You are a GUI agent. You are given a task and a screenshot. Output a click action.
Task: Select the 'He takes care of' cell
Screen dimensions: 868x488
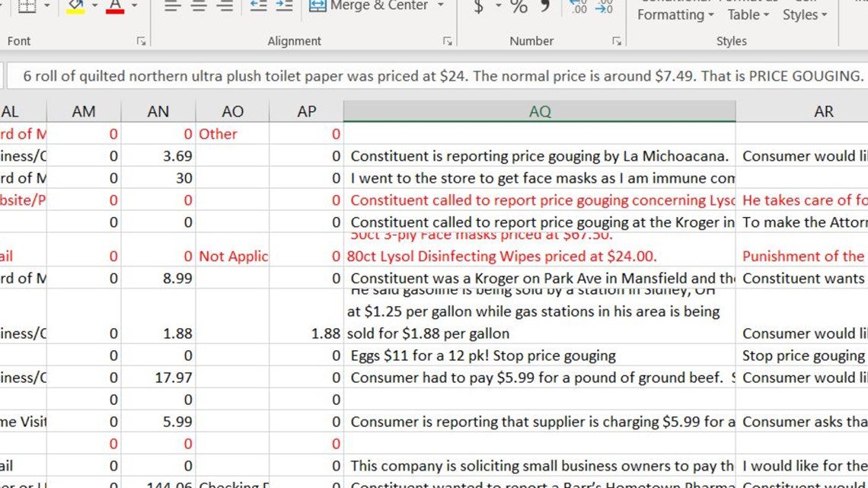click(x=802, y=200)
